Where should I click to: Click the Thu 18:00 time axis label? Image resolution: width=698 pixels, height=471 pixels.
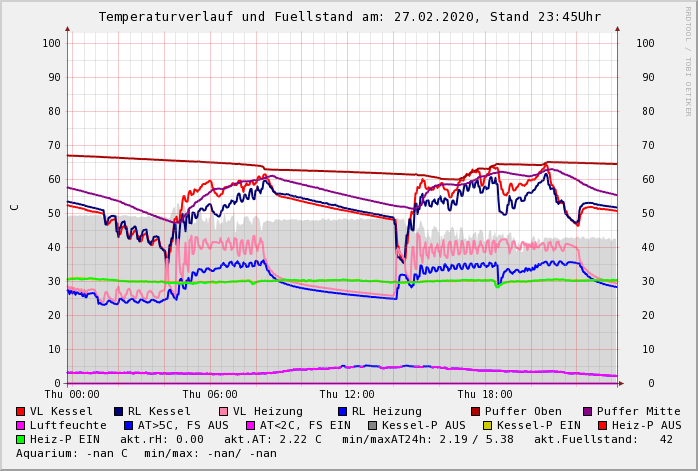(x=484, y=394)
